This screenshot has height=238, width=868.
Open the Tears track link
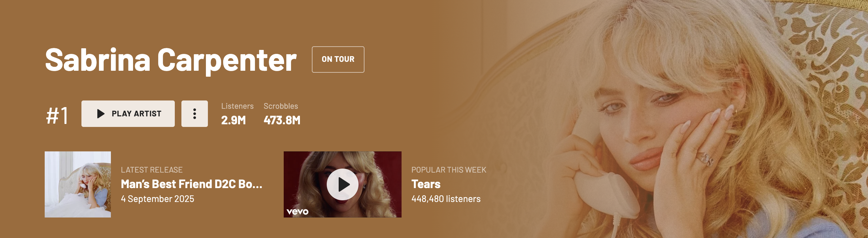[x=426, y=184]
